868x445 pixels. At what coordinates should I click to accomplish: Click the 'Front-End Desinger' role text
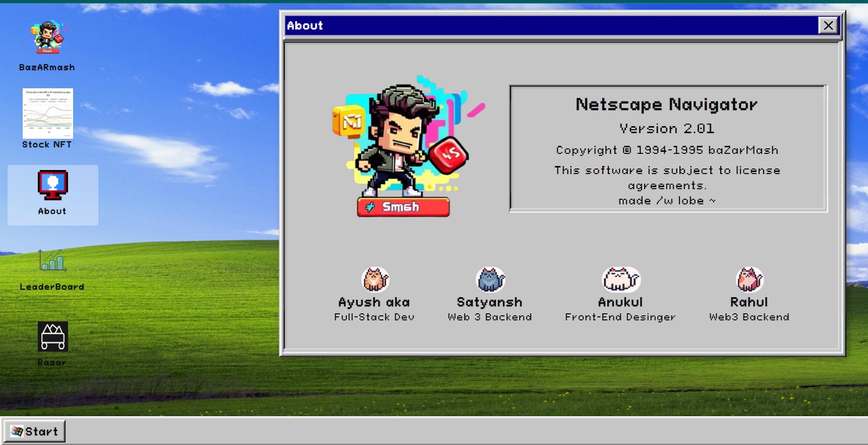pyautogui.click(x=620, y=317)
